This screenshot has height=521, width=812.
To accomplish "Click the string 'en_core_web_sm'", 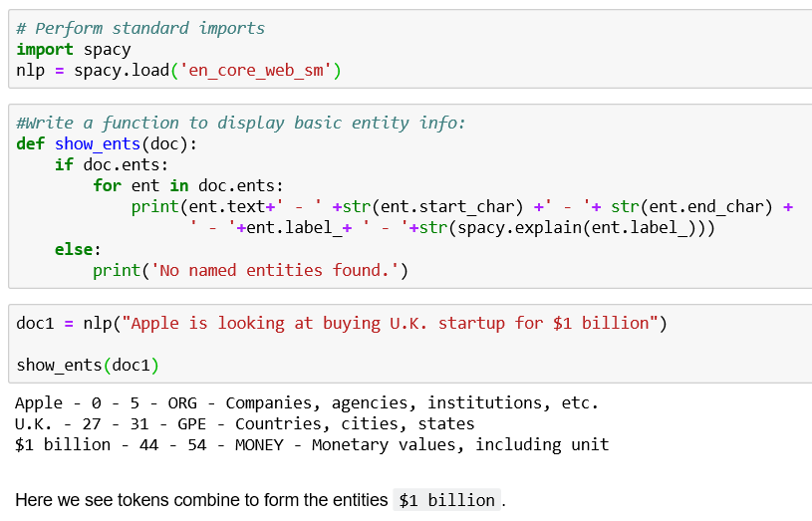I will [256, 70].
